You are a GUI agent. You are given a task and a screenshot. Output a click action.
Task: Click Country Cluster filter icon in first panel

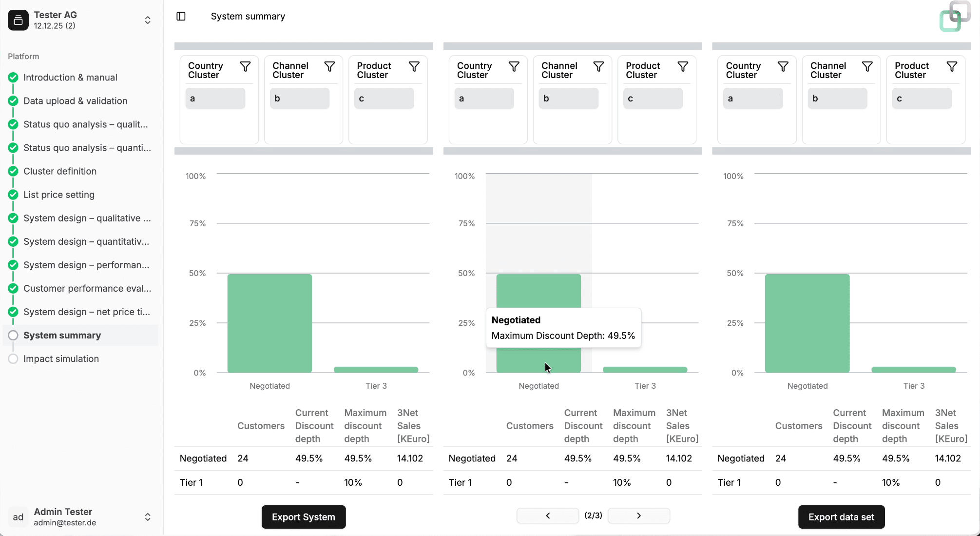(x=245, y=66)
